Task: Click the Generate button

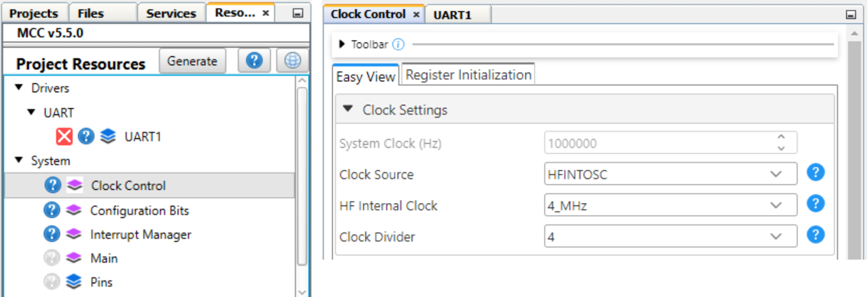Action: tap(192, 61)
